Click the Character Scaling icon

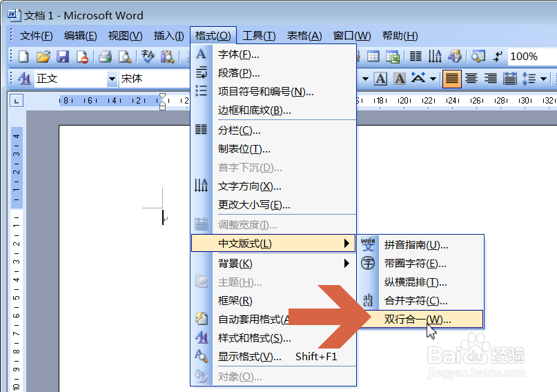coord(418,78)
